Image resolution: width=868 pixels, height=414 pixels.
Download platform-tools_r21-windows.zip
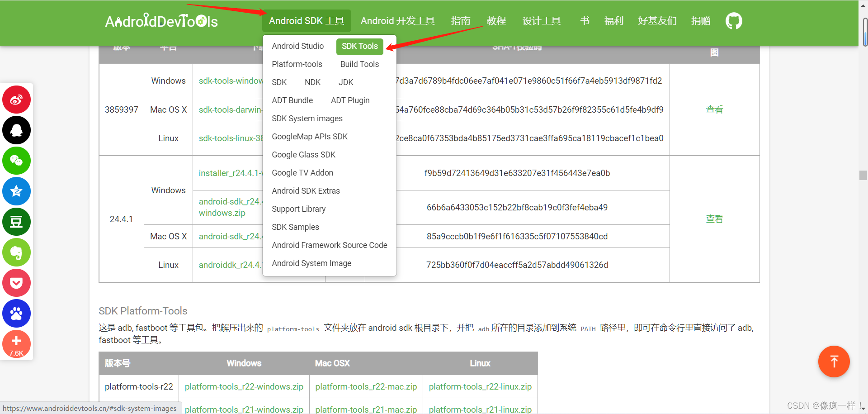tap(244, 409)
